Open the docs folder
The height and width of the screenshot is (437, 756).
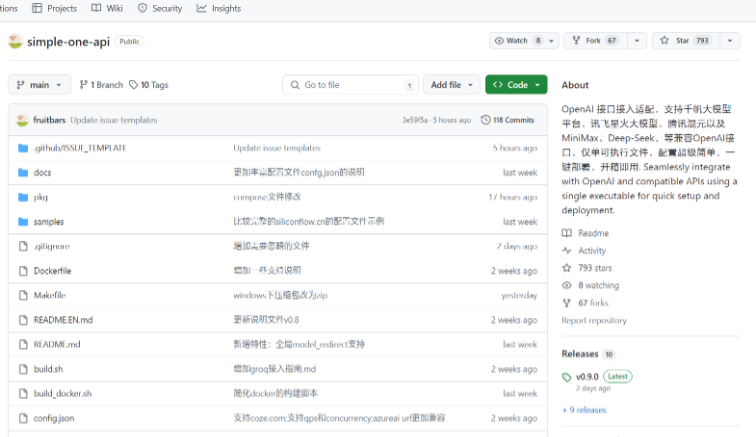point(42,173)
